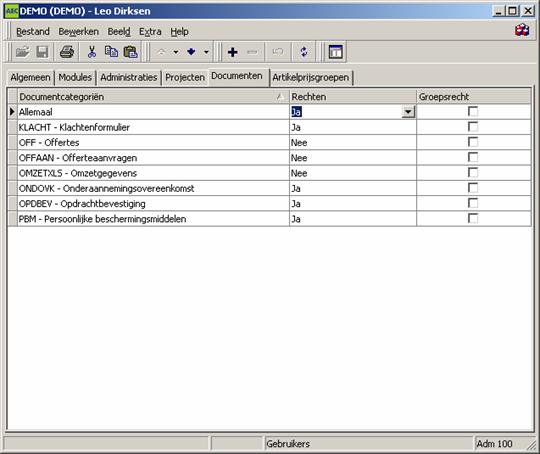Switch to the Artikelprijsgroepen tab
This screenshot has width=540, height=454.
[311, 77]
